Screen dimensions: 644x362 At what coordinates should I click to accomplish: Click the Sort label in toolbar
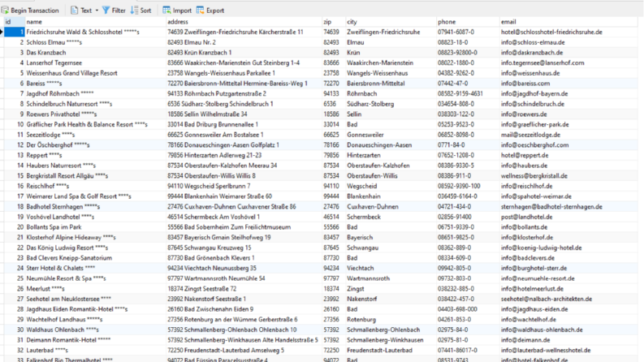coord(146,11)
